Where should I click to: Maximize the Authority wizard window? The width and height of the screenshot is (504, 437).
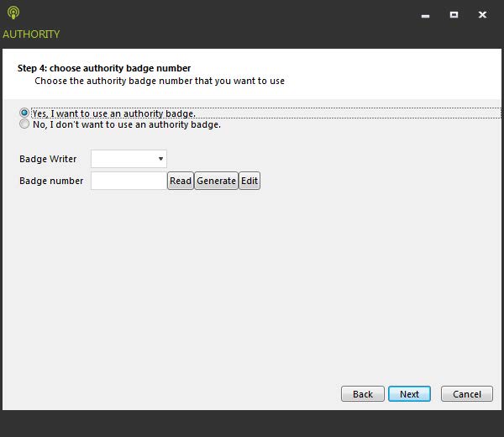coord(454,14)
